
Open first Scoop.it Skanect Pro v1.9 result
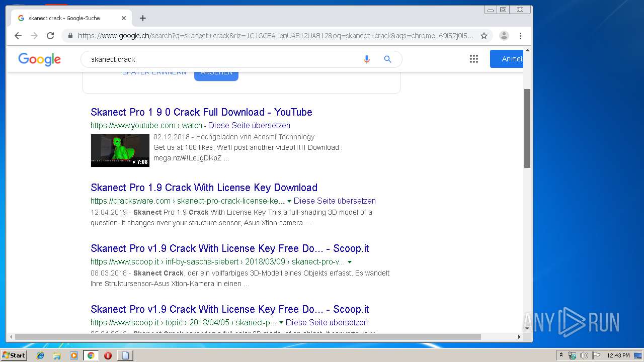pyautogui.click(x=230, y=248)
